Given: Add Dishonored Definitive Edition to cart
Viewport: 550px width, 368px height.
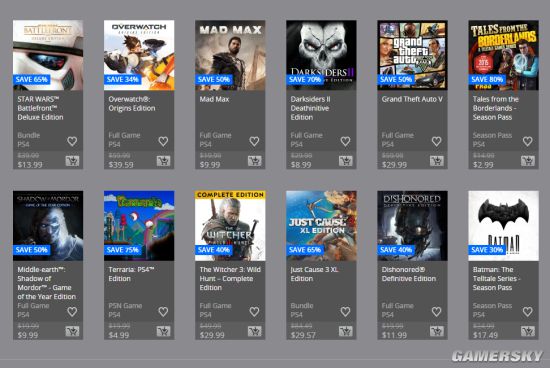Looking at the screenshot, I should click(437, 332).
